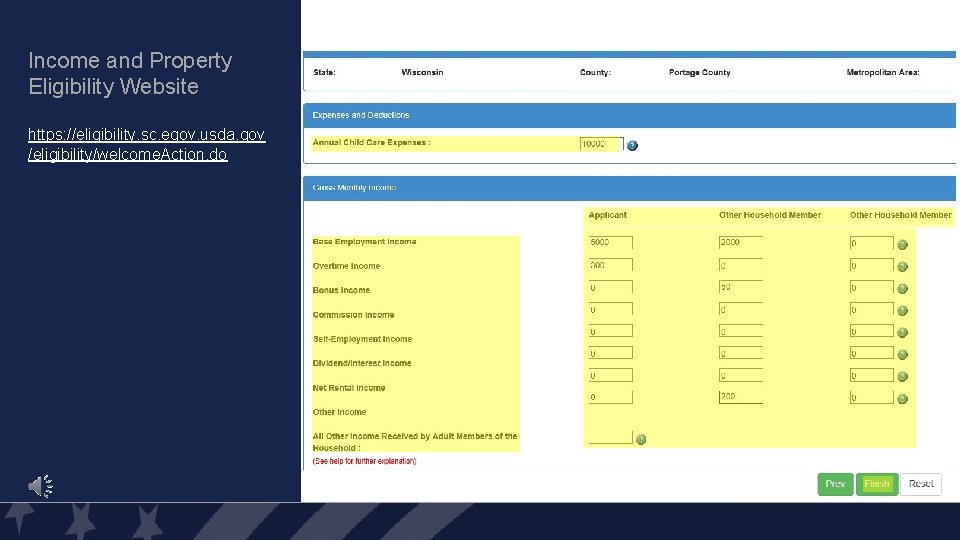
Task: Click Applicant Bonus Income field
Action: (x=610, y=287)
